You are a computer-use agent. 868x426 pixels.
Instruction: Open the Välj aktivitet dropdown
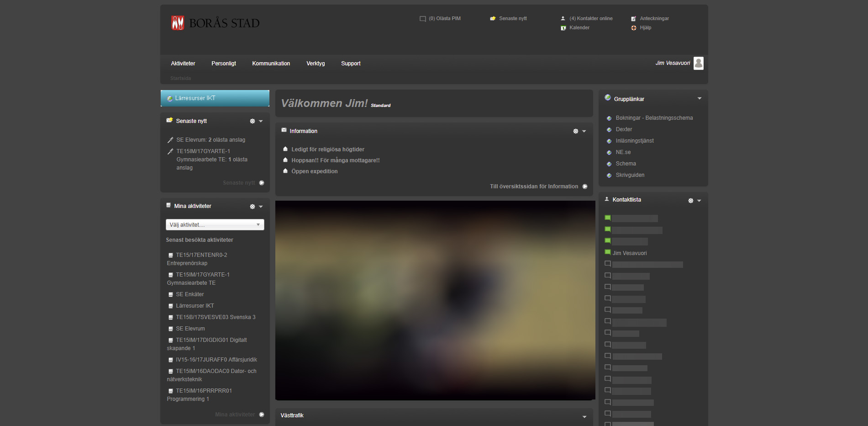pyautogui.click(x=215, y=224)
